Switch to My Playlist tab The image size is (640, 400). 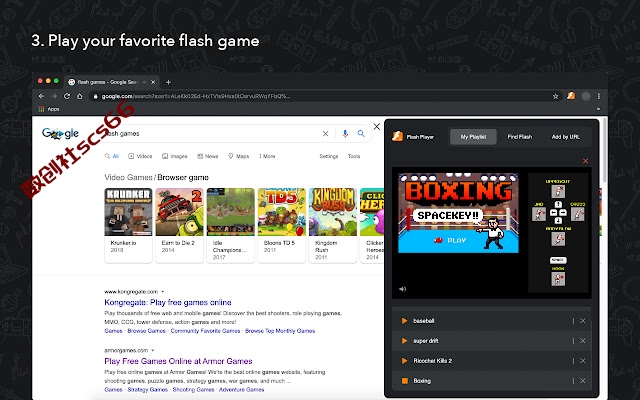(x=473, y=137)
